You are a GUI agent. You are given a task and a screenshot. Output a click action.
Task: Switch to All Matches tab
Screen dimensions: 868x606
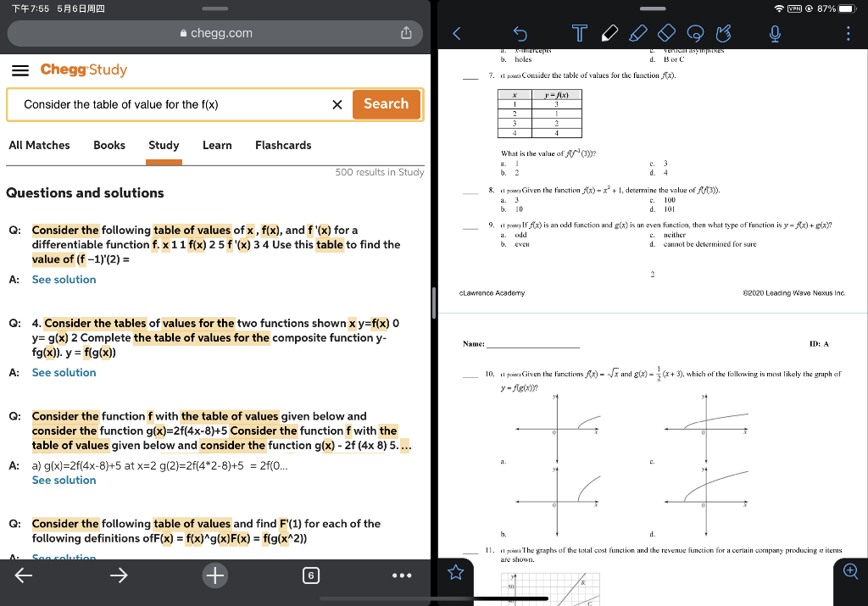click(39, 145)
